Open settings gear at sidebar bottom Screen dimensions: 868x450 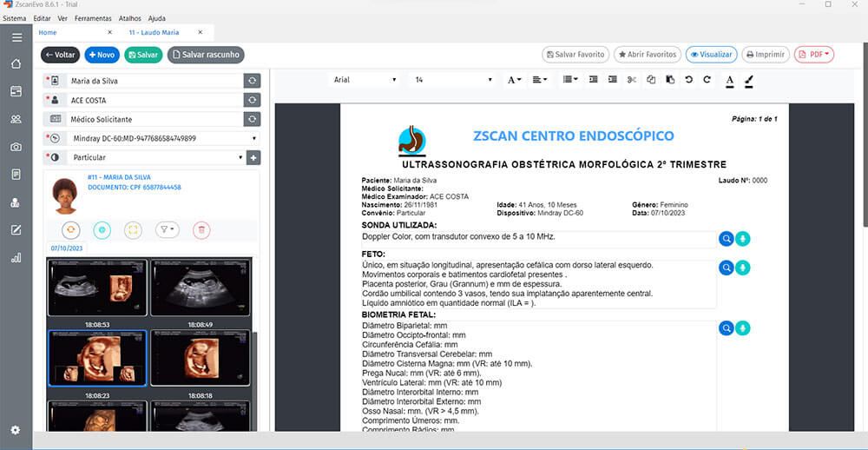point(16,430)
